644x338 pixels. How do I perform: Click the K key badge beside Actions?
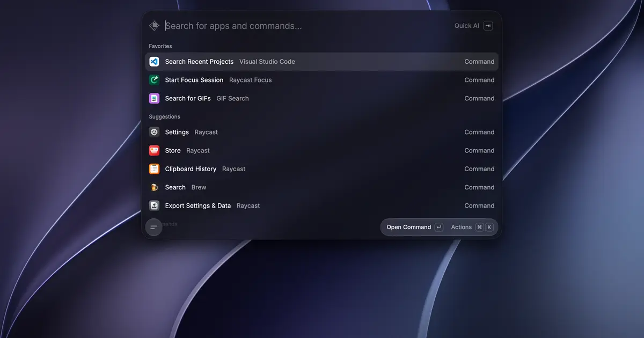489,227
